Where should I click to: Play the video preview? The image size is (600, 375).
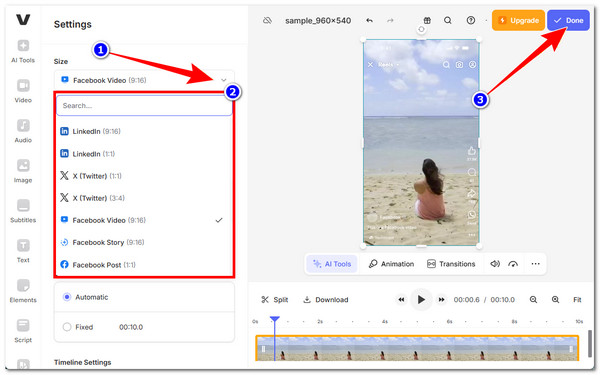coord(421,300)
